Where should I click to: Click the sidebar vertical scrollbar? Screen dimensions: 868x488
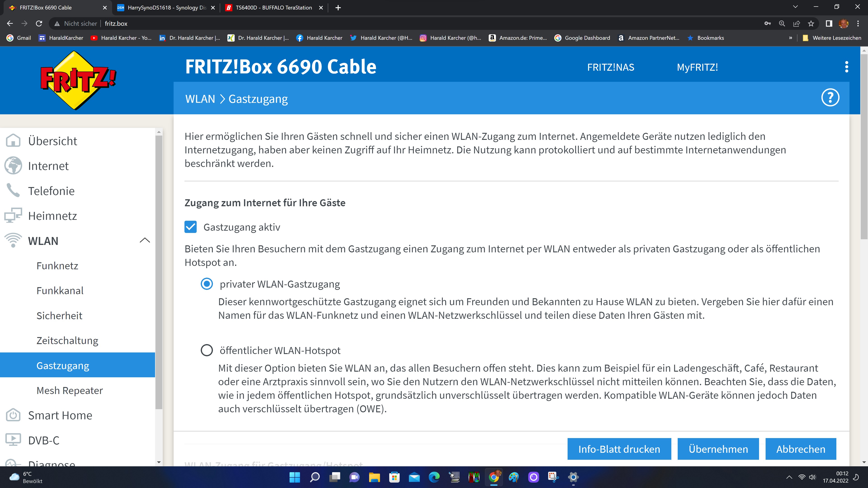159,270
